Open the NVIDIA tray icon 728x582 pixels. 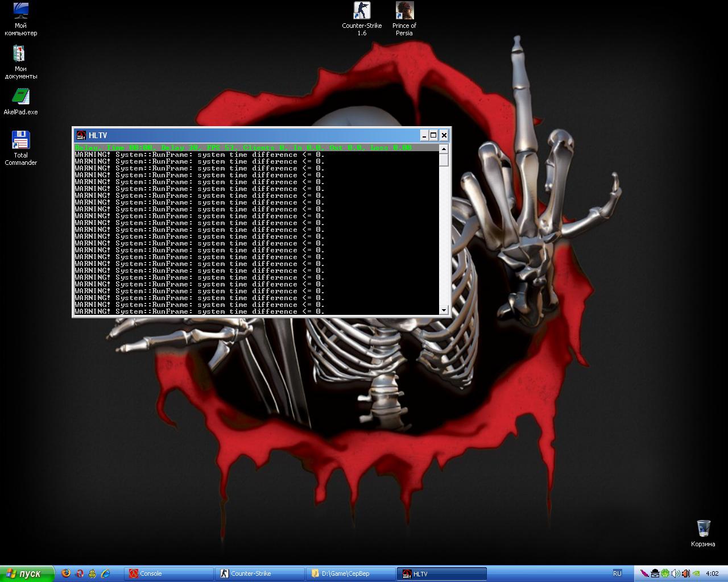coord(696,573)
